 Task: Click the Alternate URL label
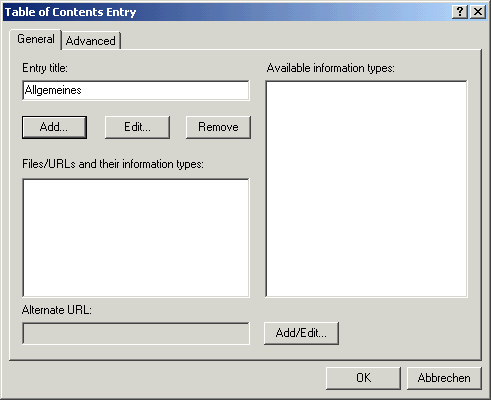click(x=57, y=310)
